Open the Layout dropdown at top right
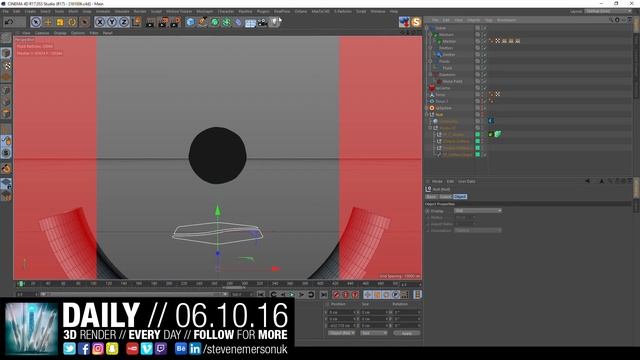Screen dimensions: 640x360 click(609, 11)
